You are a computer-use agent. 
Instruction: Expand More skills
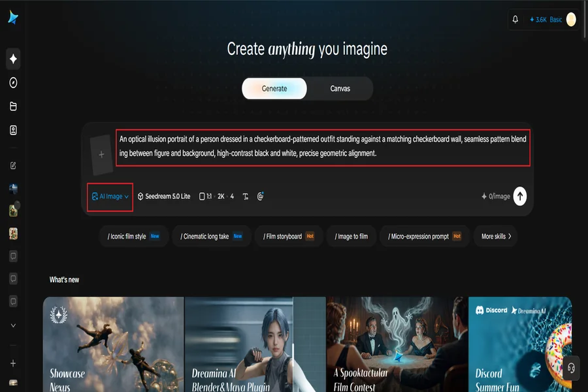click(496, 237)
